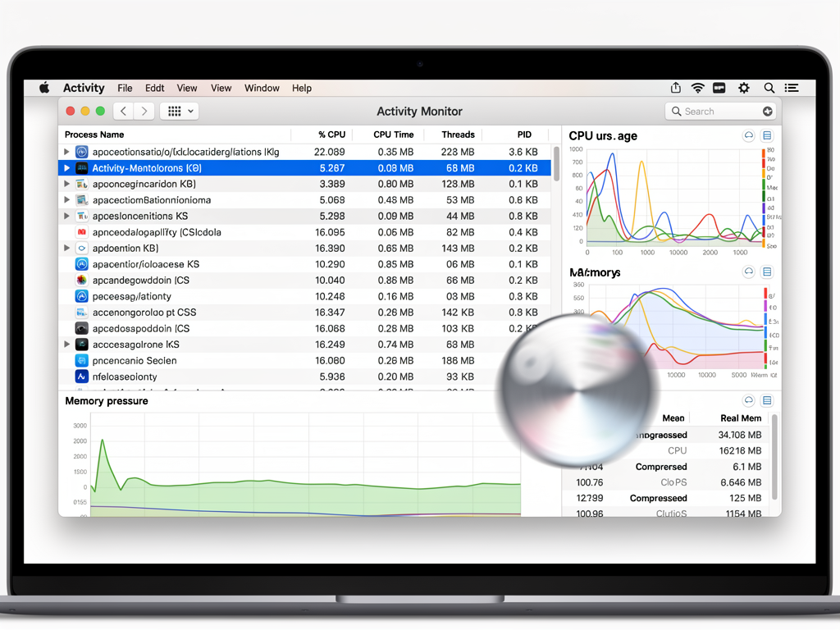The image size is (840, 630).
Task: Click the red apnceodalogapllity process icon
Action: pos(81,232)
